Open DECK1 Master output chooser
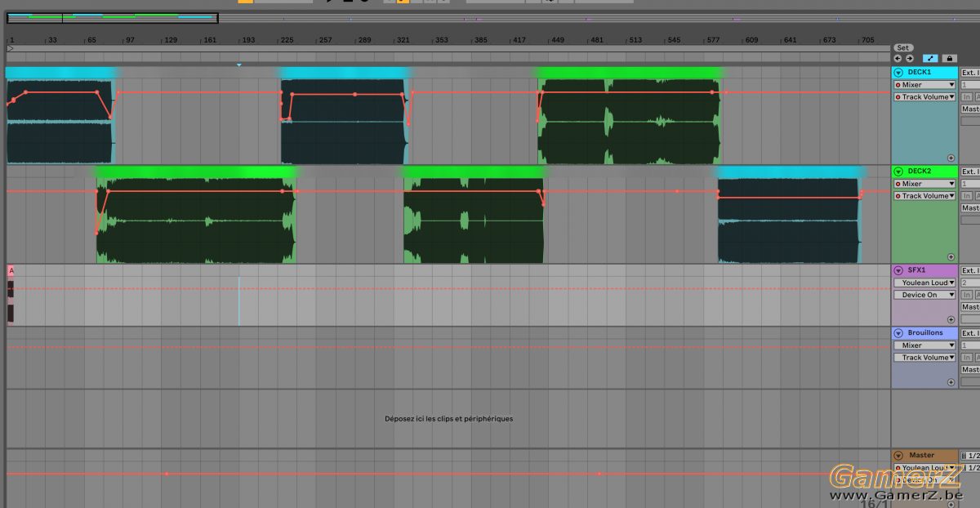This screenshot has width=980, height=508. point(970,109)
